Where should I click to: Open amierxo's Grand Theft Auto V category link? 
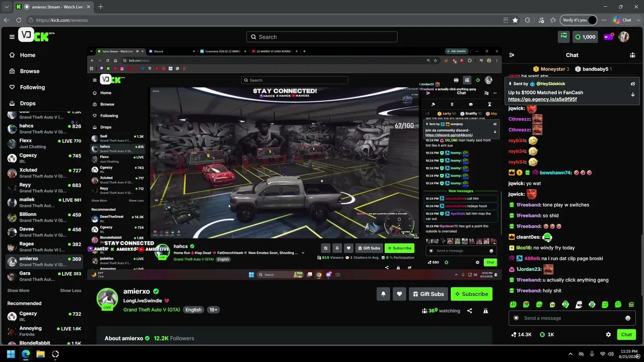pos(151,310)
